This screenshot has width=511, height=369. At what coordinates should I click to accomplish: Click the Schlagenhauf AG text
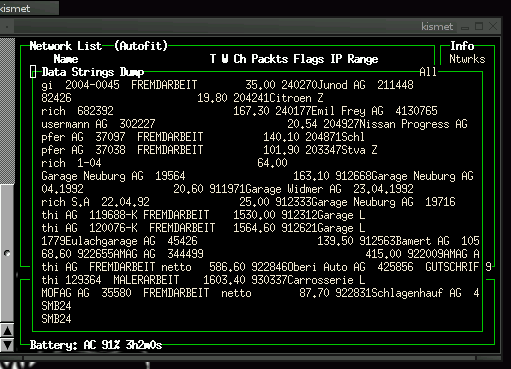[x=416, y=293]
